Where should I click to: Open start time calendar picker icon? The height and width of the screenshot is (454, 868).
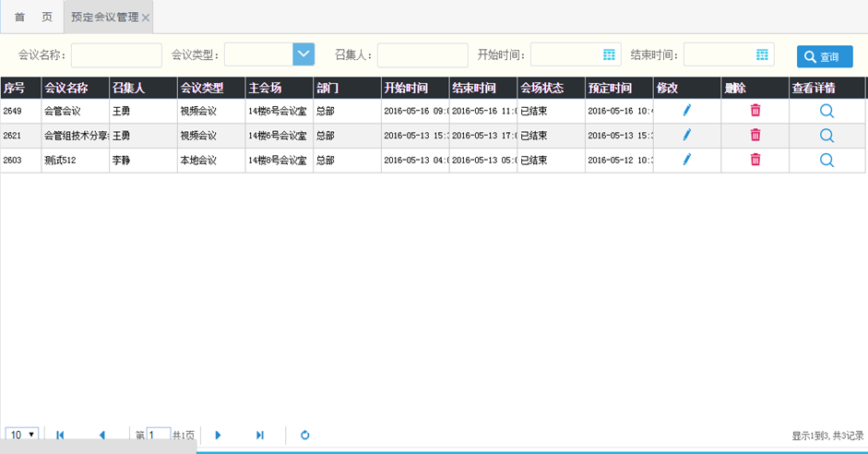point(609,55)
